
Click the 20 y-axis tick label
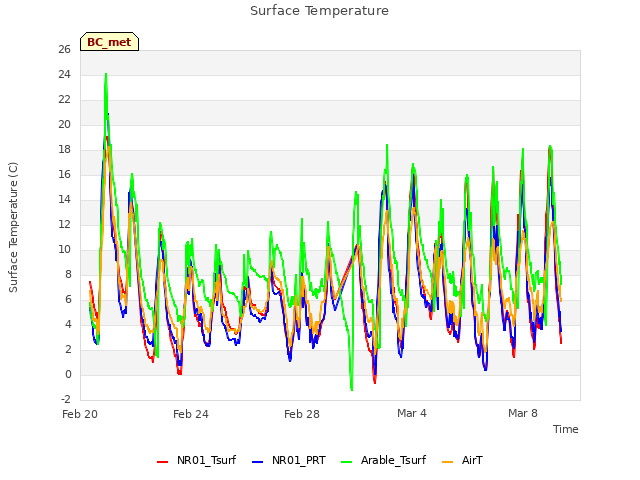click(x=64, y=124)
